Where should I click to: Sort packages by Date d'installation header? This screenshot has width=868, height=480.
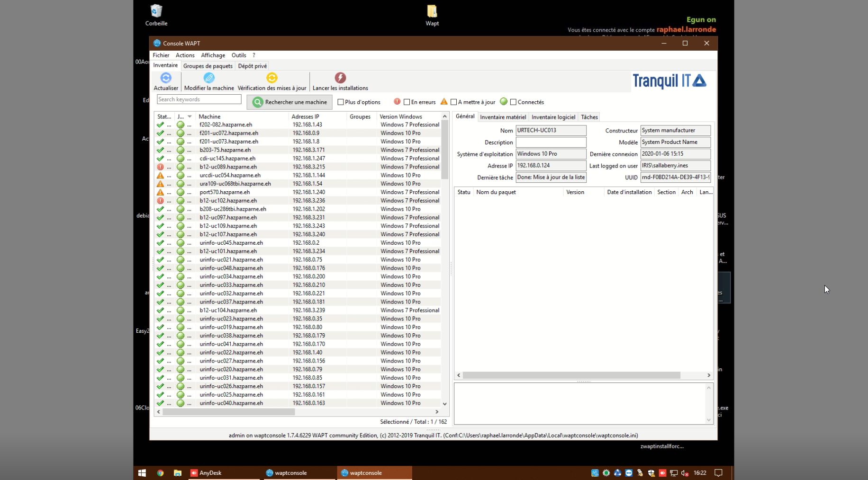(629, 192)
